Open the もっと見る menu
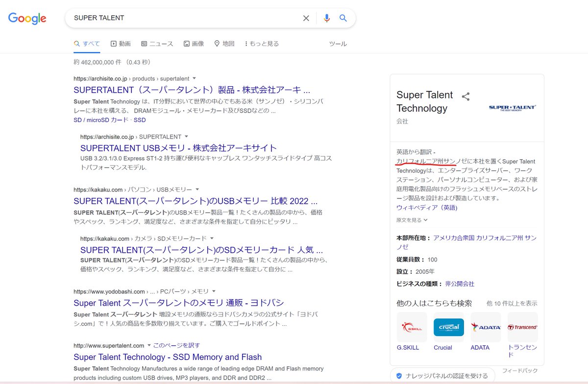 tap(262, 44)
